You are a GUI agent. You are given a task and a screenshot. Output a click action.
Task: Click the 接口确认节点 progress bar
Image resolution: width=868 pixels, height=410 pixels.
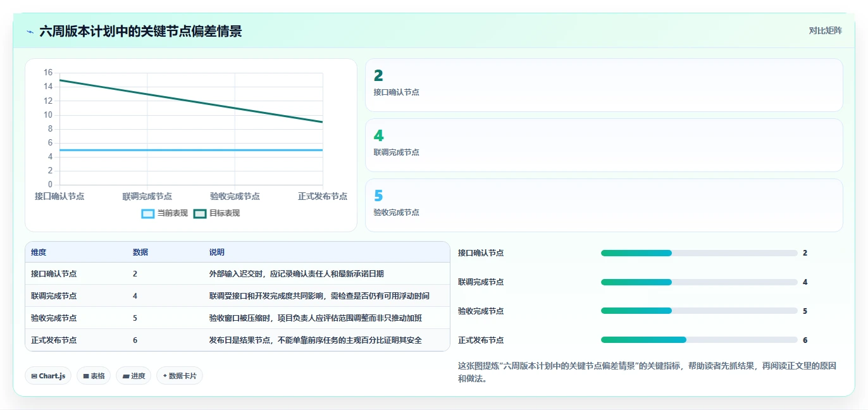coord(699,253)
